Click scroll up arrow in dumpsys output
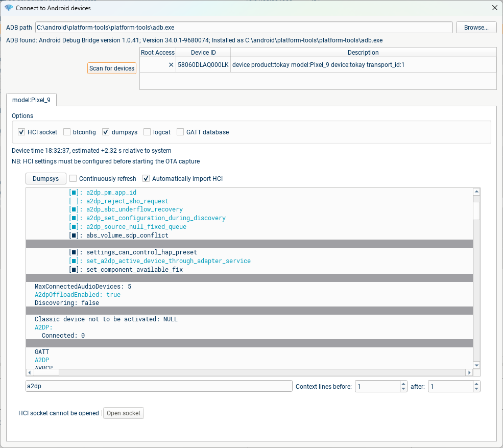The width and height of the screenshot is (503, 448). pos(476,192)
